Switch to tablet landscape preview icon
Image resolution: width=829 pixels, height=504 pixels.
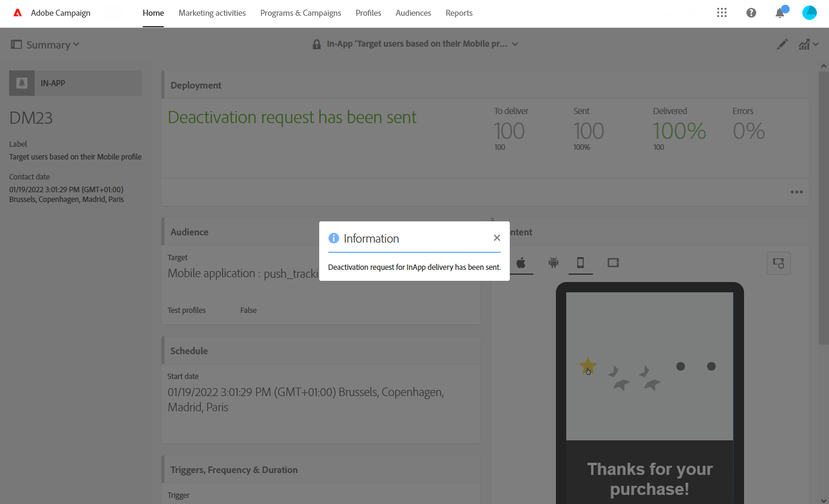(x=613, y=263)
